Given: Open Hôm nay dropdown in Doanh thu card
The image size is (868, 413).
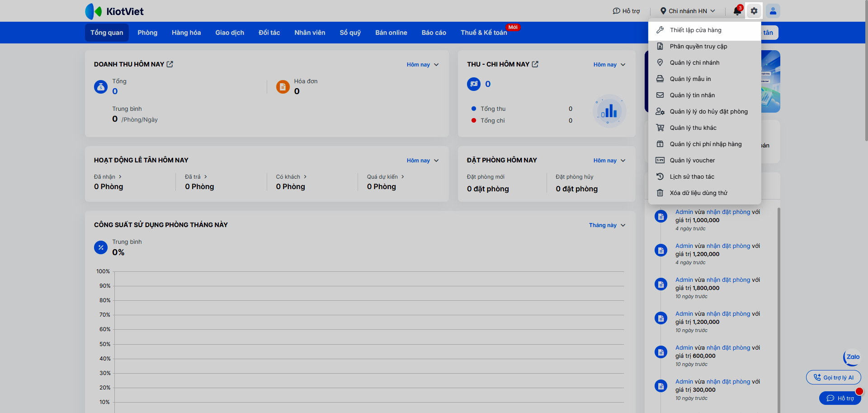Looking at the screenshot, I should pos(423,65).
